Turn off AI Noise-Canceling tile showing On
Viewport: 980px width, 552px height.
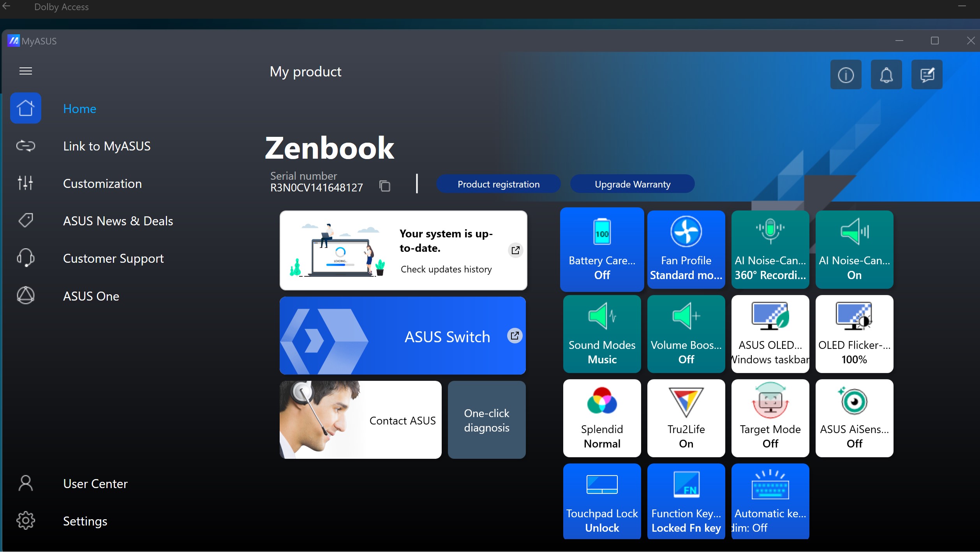pos(854,250)
